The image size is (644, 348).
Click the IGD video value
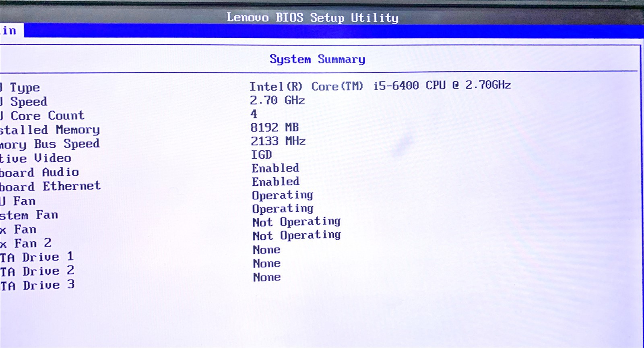click(x=261, y=155)
